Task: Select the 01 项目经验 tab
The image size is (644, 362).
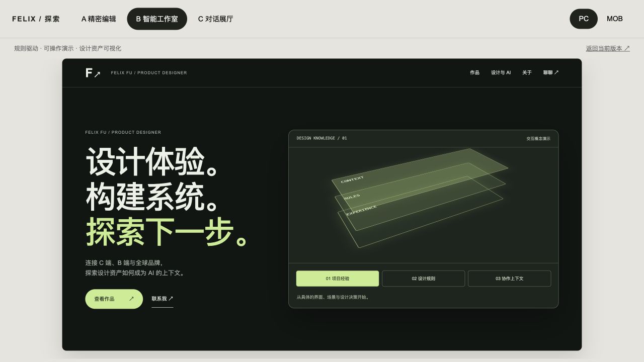Action: pyautogui.click(x=338, y=279)
